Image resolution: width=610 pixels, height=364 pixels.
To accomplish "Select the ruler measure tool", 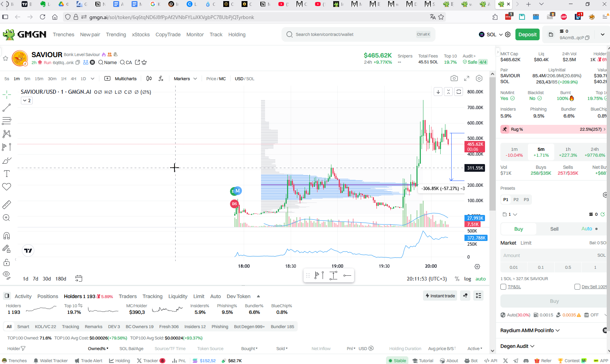I will pyautogui.click(x=7, y=204).
